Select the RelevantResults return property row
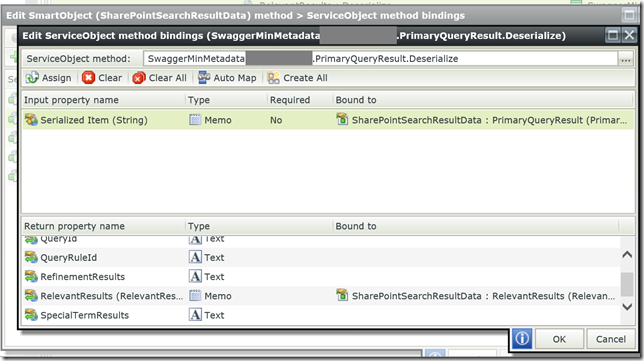644x361 pixels. pyautogui.click(x=320, y=296)
